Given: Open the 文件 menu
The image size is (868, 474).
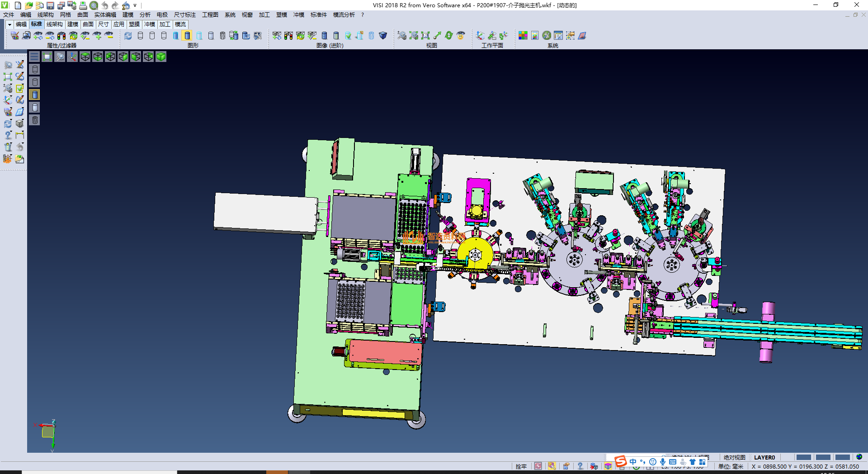Looking at the screenshot, I should tap(9, 15).
